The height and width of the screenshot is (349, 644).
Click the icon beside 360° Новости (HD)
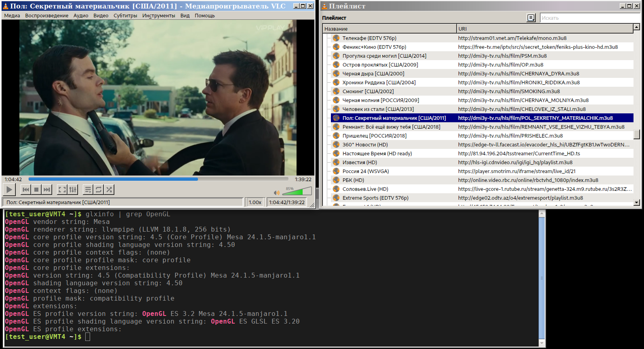336,144
